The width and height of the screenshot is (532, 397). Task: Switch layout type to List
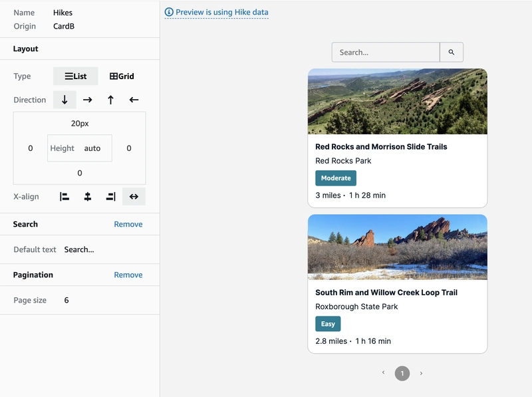pyautogui.click(x=76, y=76)
